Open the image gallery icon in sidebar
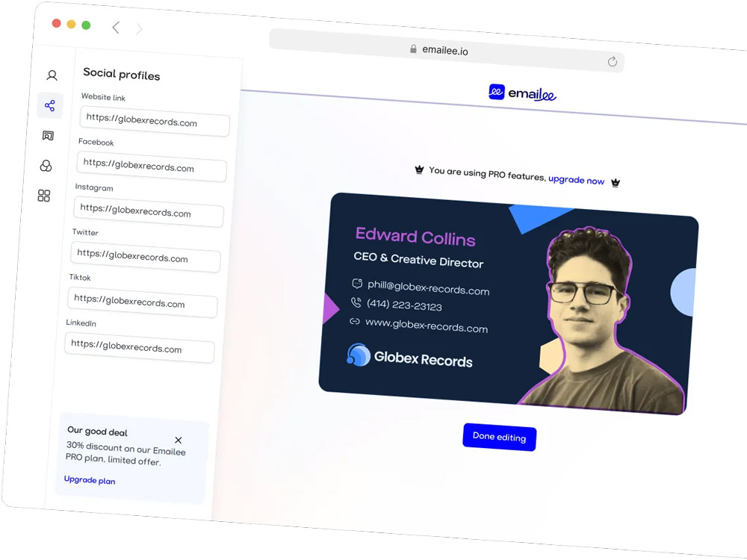 coord(48,136)
